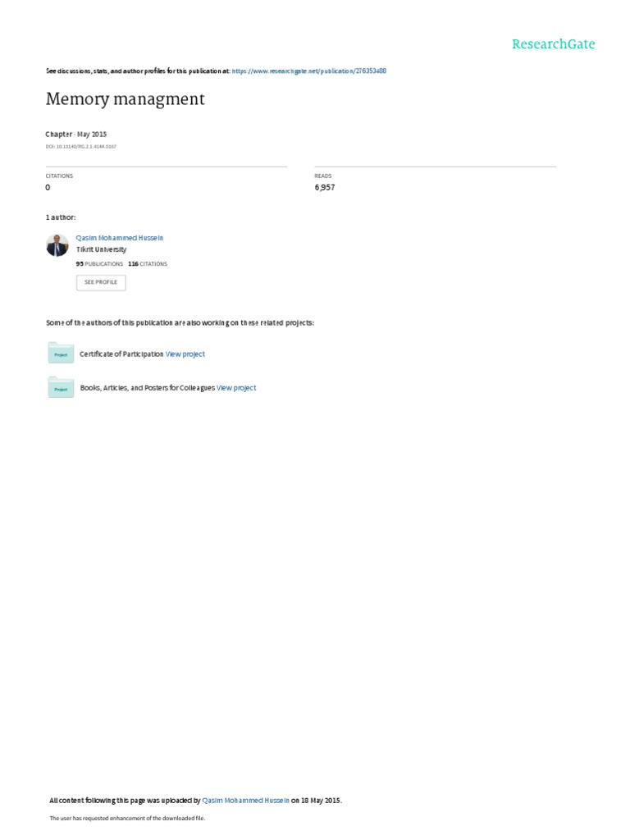
Task: Open View project link for Books, Articles, Posters
Action: coord(236,388)
